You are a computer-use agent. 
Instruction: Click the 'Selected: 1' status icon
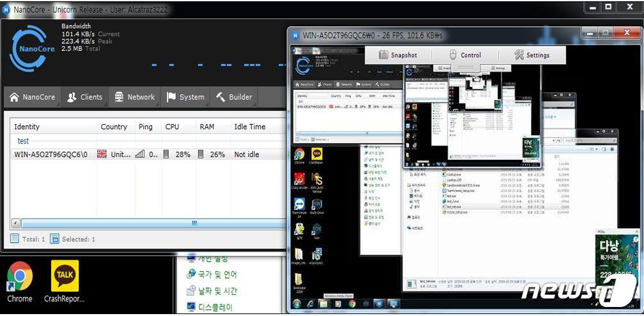54,239
